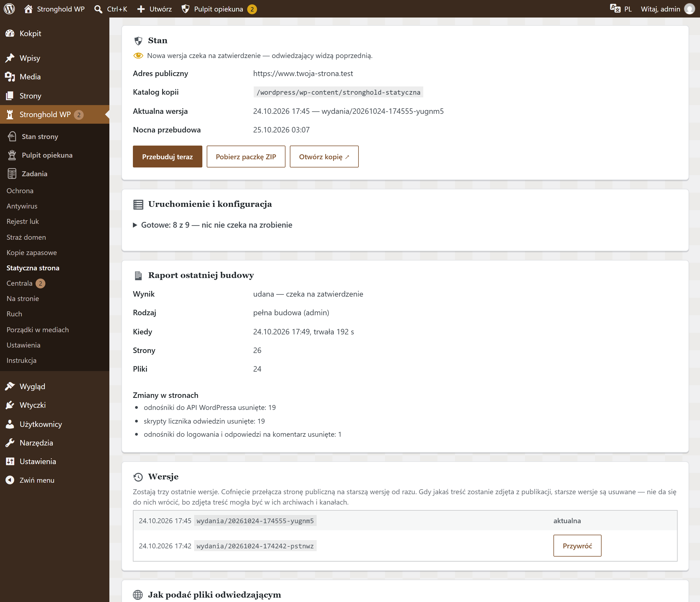Select Zadania checklist icon in sidebar
The height and width of the screenshot is (602, 700).
pyautogui.click(x=12, y=174)
